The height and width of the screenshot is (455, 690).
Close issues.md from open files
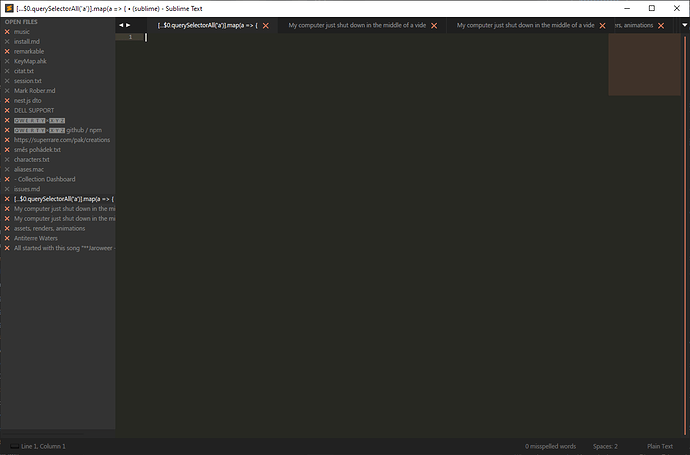coord(7,189)
